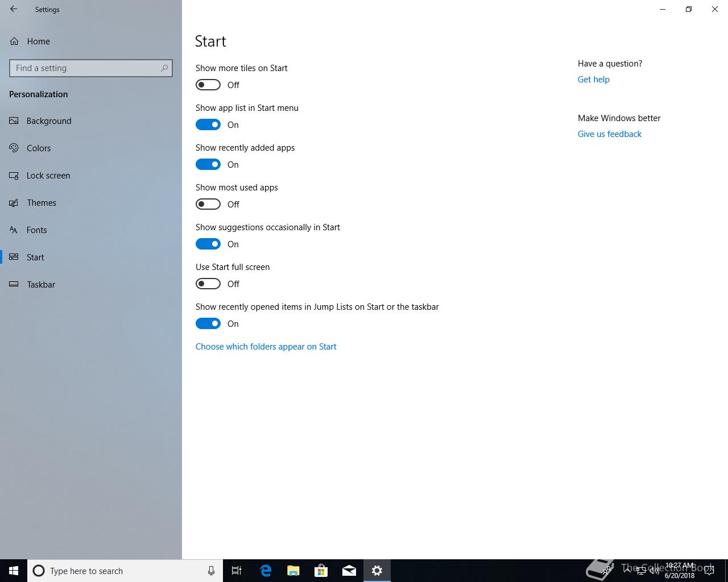Open Task View on taskbar
728x582 pixels.
(237, 571)
